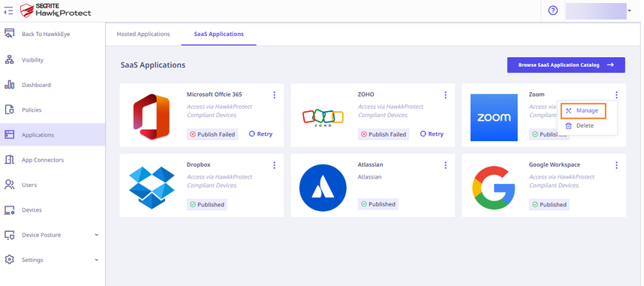Open the Microsoft Office 365 options menu
This screenshot has width=644, height=286.
point(275,95)
